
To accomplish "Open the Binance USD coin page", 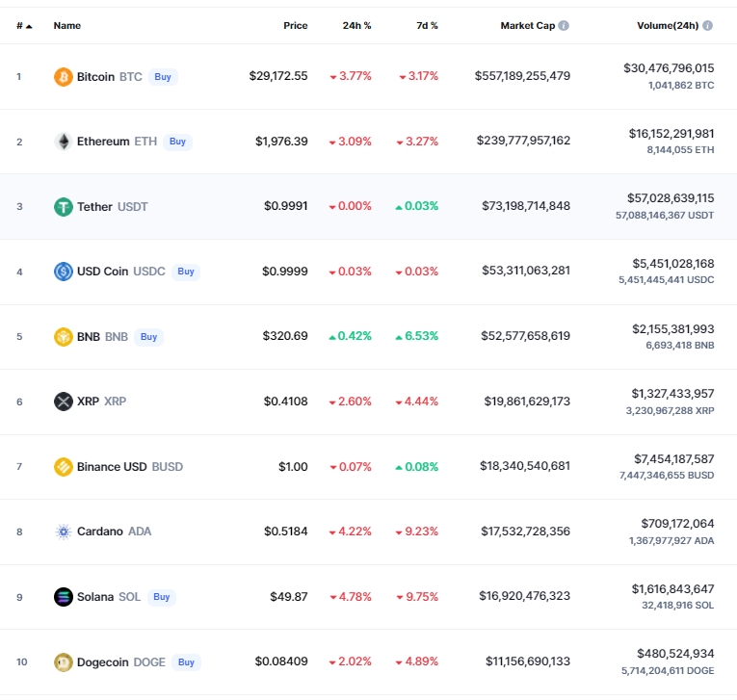I will point(112,467).
